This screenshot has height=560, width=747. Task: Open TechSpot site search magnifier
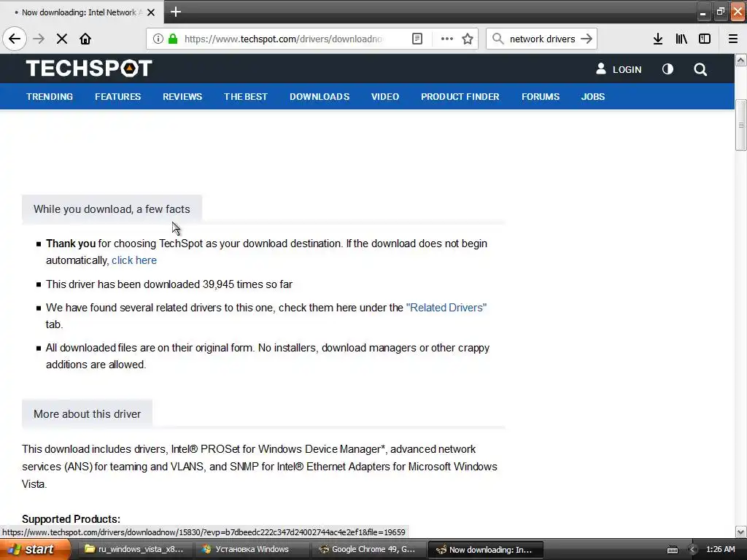[700, 69]
